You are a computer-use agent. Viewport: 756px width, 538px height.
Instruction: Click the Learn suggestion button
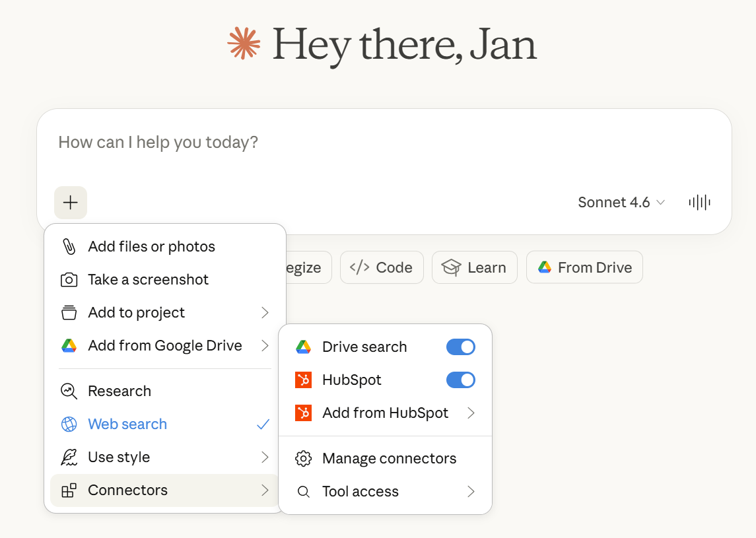tap(474, 268)
